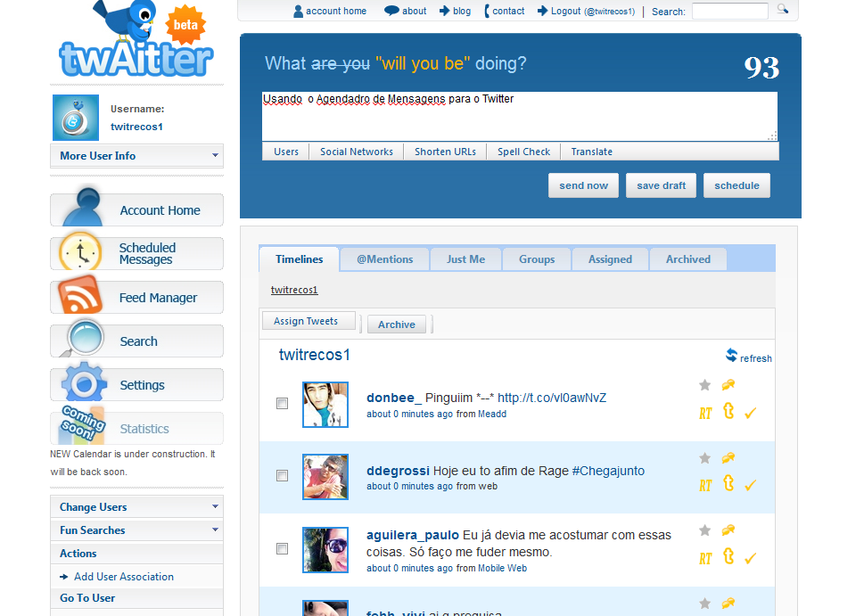Star the ddegrossi tweet as favorite
Viewport: 864px width, 616px height.
click(704, 458)
